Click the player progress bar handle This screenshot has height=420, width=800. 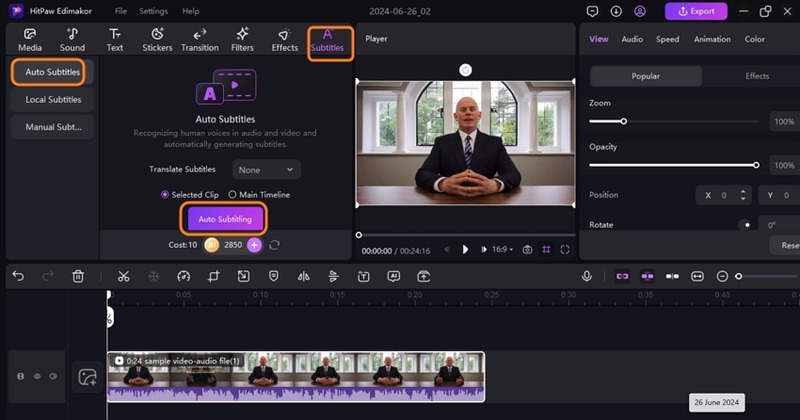pyautogui.click(x=359, y=235)
